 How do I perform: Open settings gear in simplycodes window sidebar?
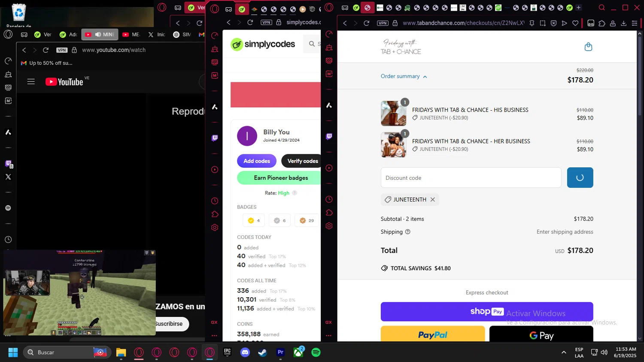pos(215,227)
